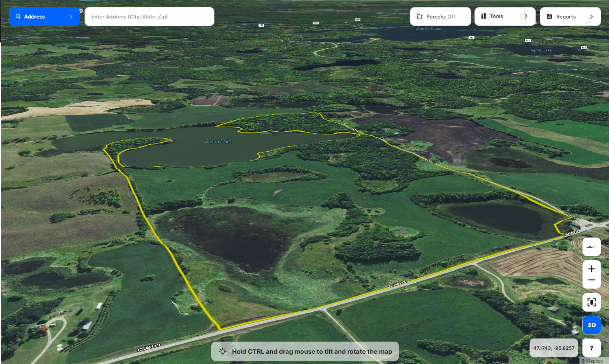
Task: Zoom in with the plus button
Action: 591,269
